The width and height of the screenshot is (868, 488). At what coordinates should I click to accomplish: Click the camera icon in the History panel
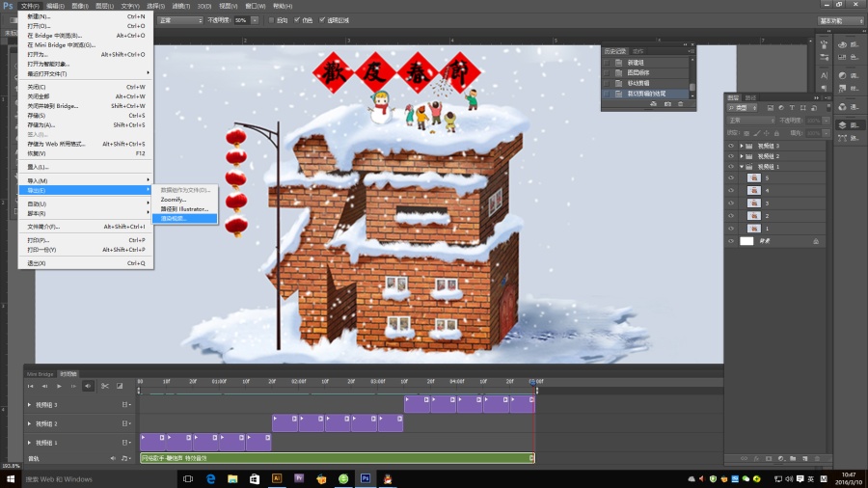[x=666, y=103]
